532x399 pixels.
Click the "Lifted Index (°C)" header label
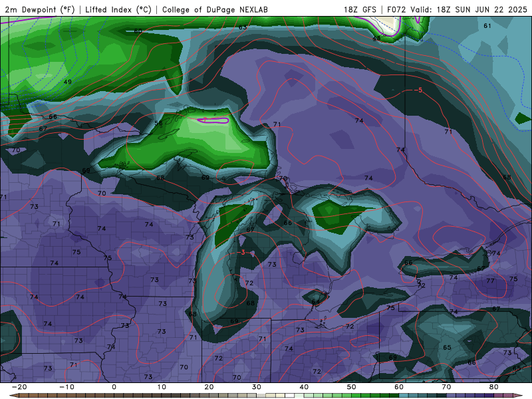pyautogui.click(x=118, y=9)
